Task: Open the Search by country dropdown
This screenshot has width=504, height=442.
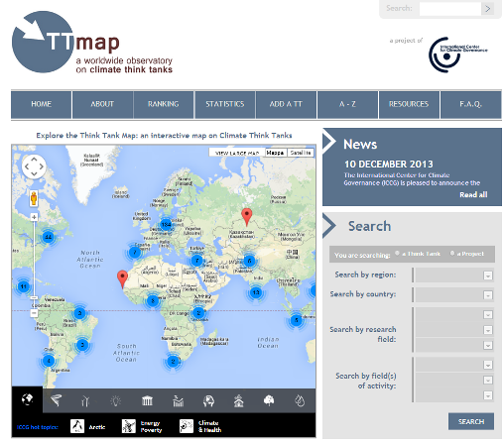Action: point(453,294)
